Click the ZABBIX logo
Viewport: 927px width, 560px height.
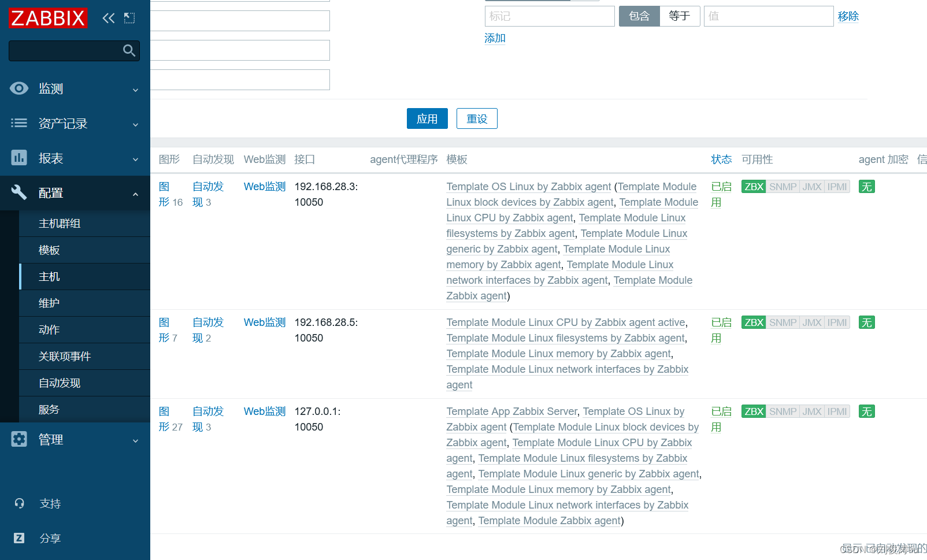(48, 18)
